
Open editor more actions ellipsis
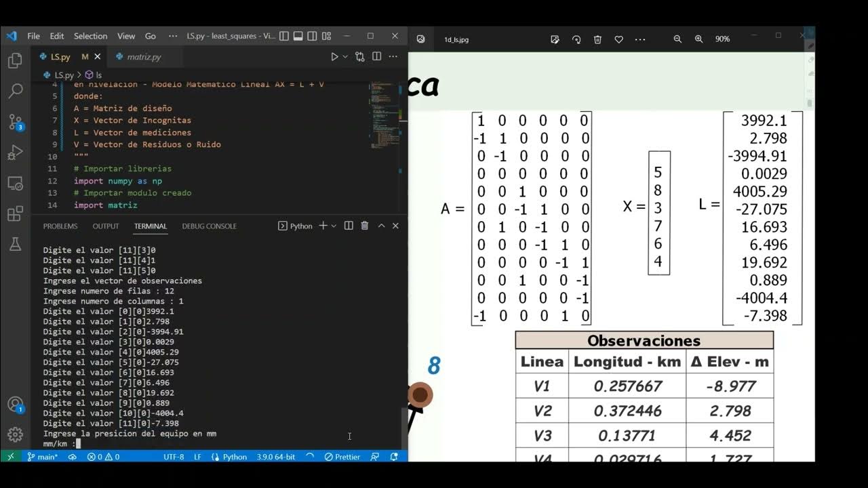(x=393, y=57)
